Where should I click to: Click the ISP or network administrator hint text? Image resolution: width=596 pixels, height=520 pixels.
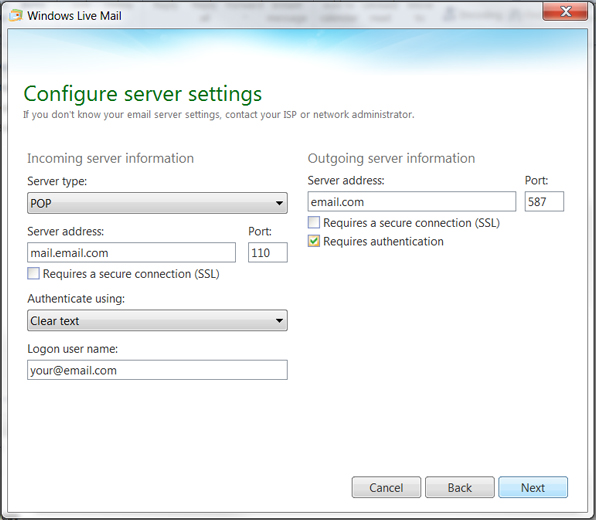219,114
